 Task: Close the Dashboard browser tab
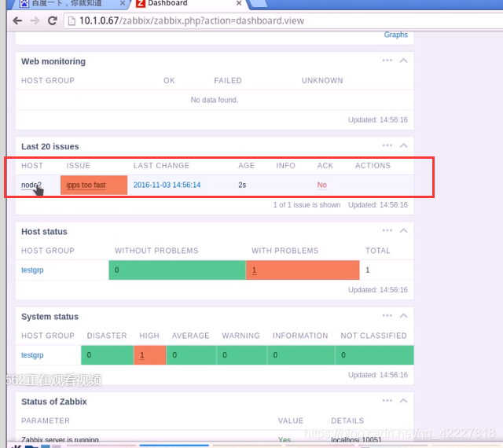[239, 3]
